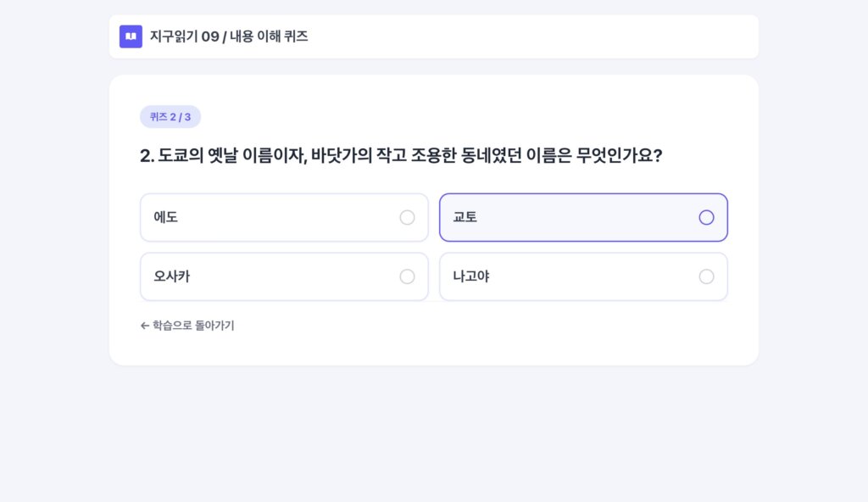Select the highlighted 교토 answer card
868x502 pixels.
click(x=583, y=218)
